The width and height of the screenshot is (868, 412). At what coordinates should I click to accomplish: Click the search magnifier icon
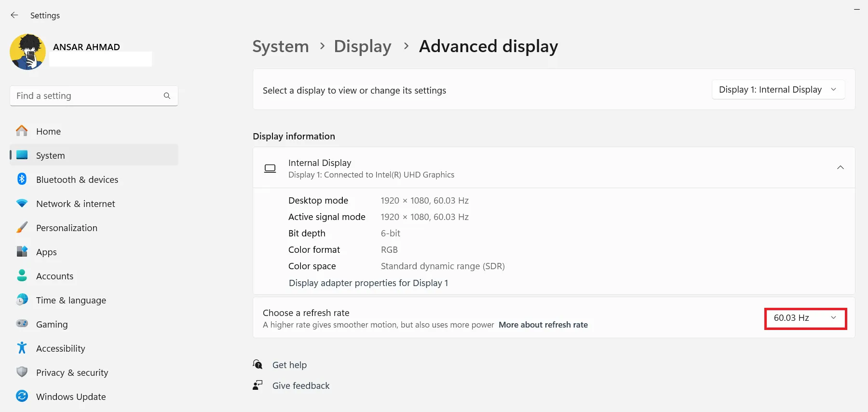pyautogui.click(x=167, y=96)
